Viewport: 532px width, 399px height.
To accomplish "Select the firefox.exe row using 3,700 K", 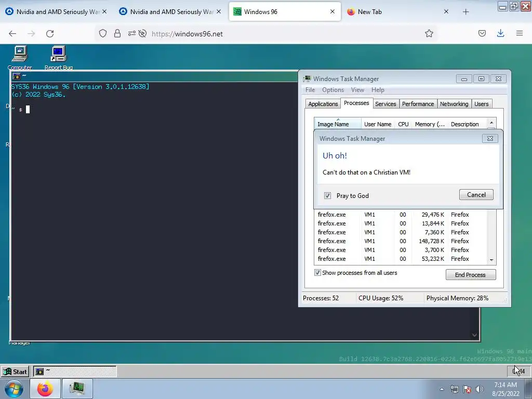I will tap(401, 250).
